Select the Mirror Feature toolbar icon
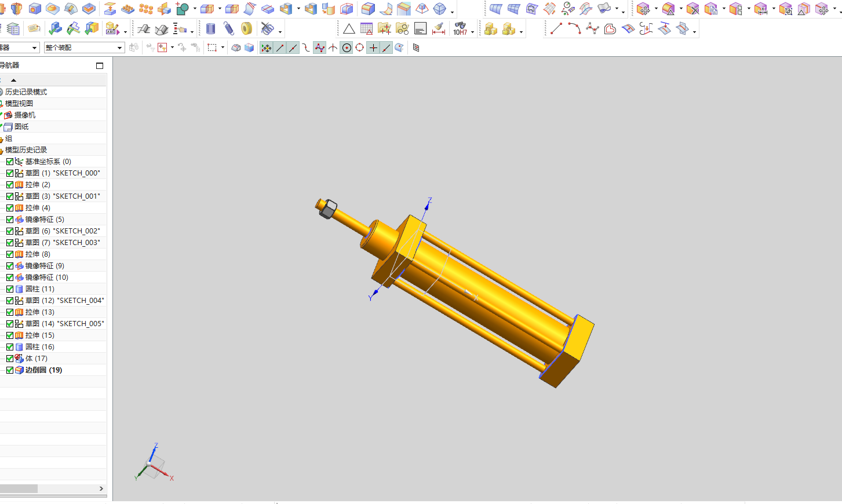The width and height of the screenshot is (842, 504). pyautogui.click(x=165, y=9)
